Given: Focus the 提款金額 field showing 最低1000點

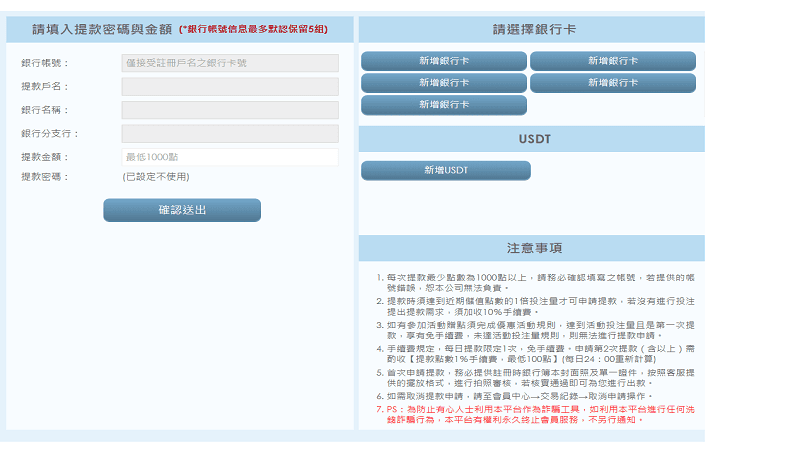Looking at the screenshot, I should [230, 157].
